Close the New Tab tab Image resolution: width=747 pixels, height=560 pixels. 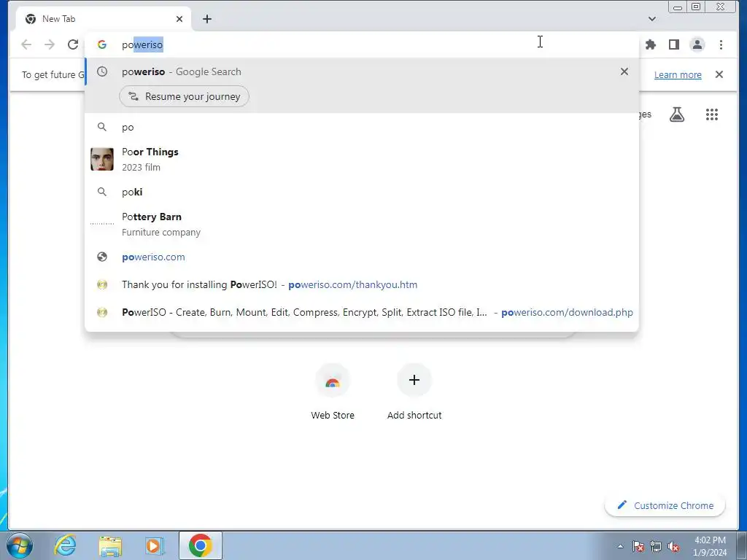click(179, 19)
